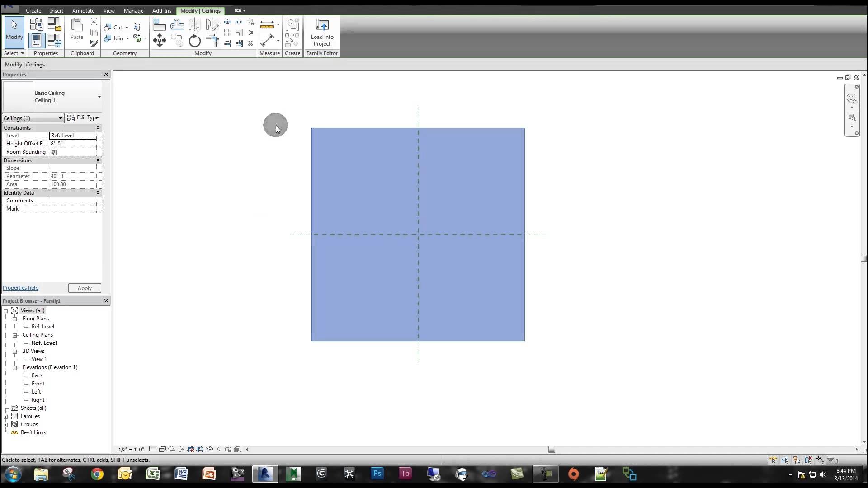The image size is (868, 488).
Task: Click the Move tool icon
Action: pyautogui.click(x=159, y=41)
